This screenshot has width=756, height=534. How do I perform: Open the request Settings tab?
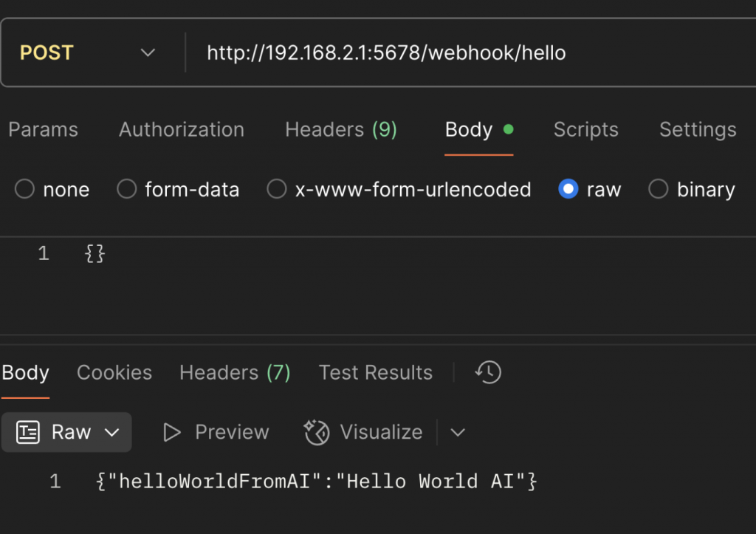pyautogui.click(x=698, y=130)
